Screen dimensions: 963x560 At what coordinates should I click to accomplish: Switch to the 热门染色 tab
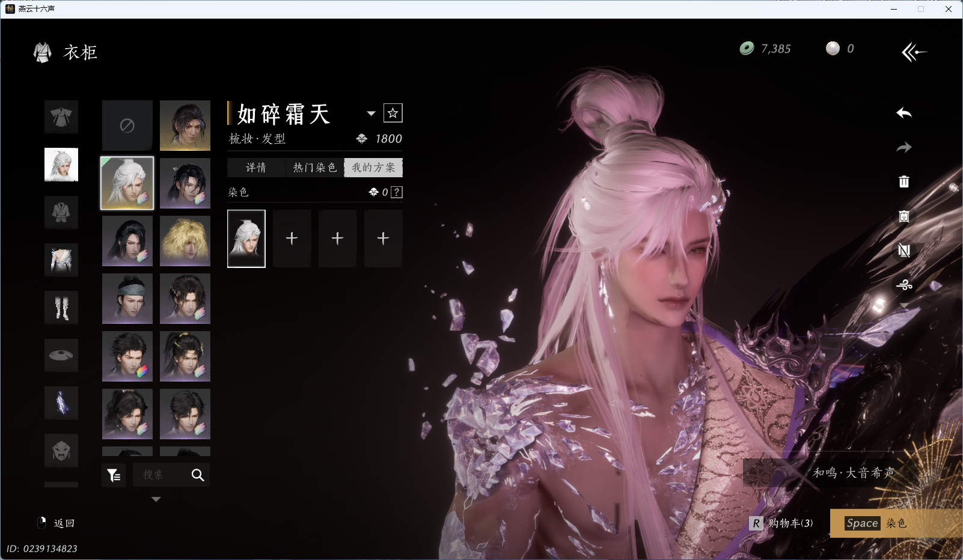[314, 168]
